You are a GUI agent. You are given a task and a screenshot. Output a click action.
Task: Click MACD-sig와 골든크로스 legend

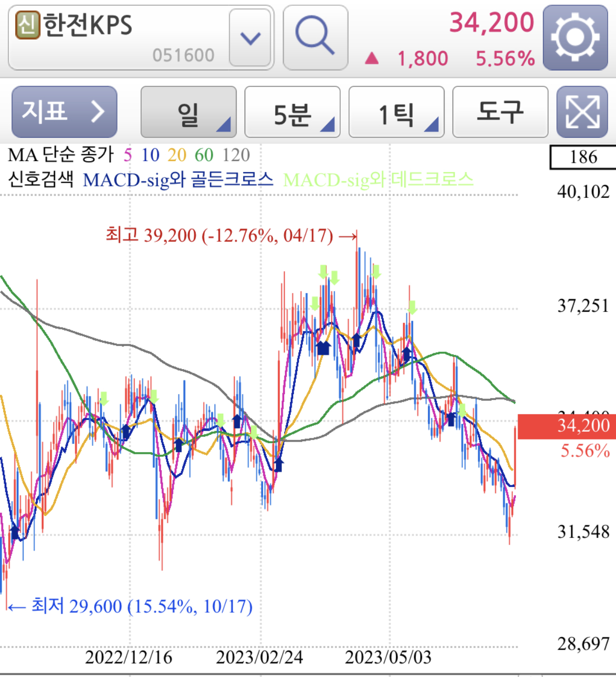[x=178, y=180]
